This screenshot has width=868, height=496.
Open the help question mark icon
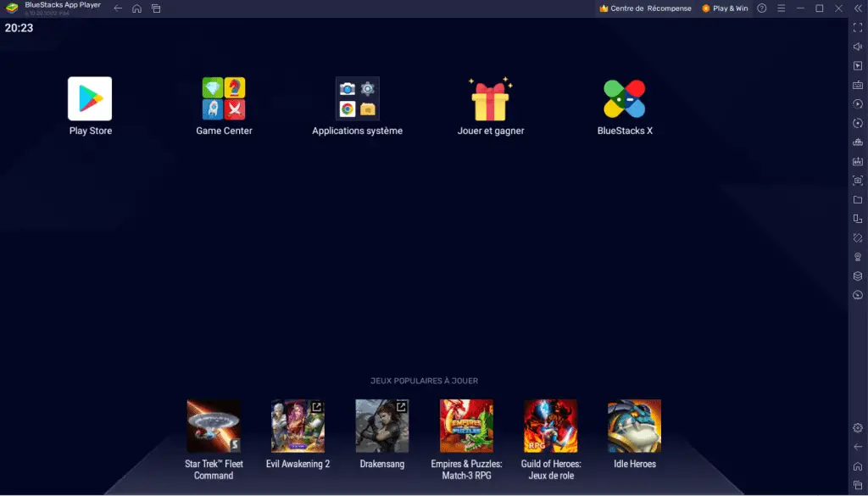coord(762,8)
